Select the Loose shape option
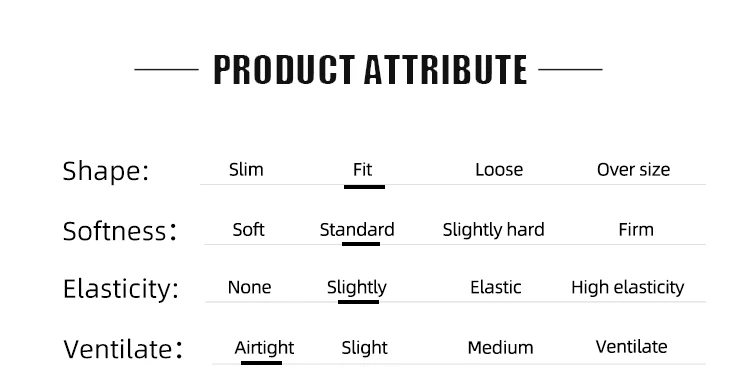Screen dimensions: 750x392 [x=499, y=170]
